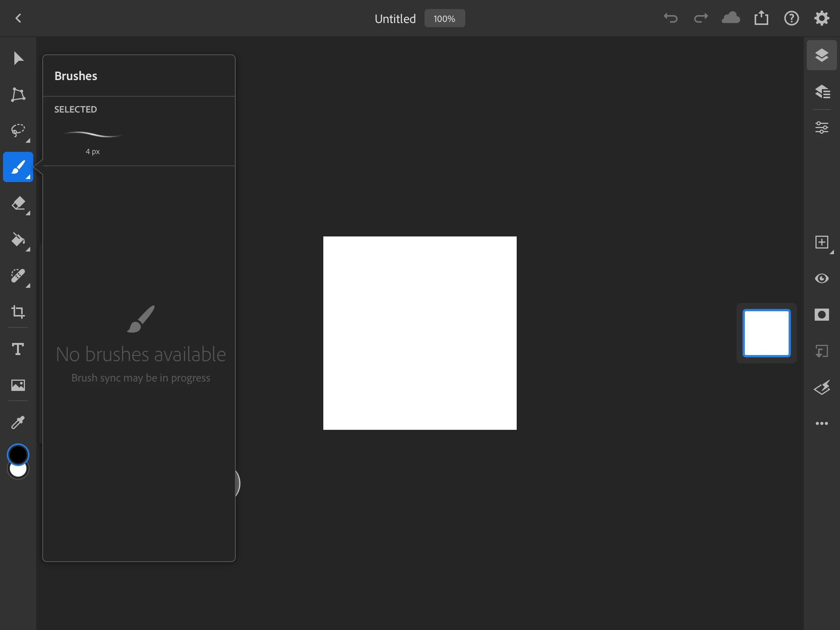840x630 pixels.
Task: Select the Transform tool
Action: [18, 94]
